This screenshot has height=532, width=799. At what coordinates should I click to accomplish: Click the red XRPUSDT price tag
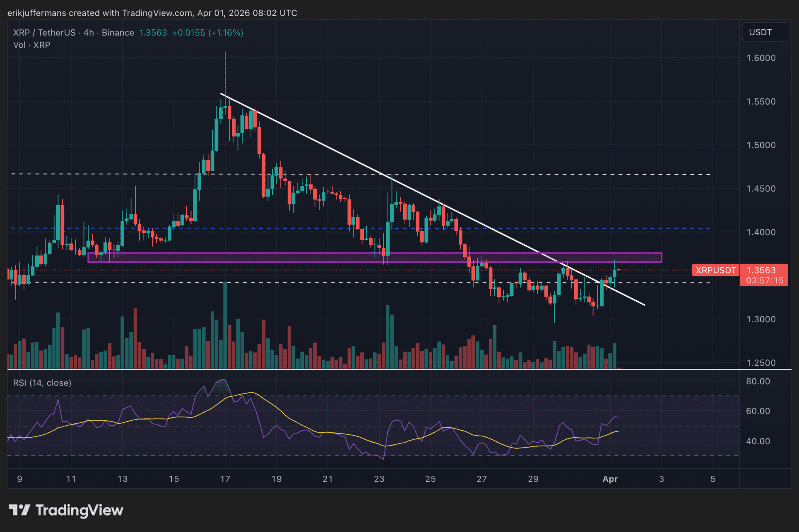tap(715, 271)
